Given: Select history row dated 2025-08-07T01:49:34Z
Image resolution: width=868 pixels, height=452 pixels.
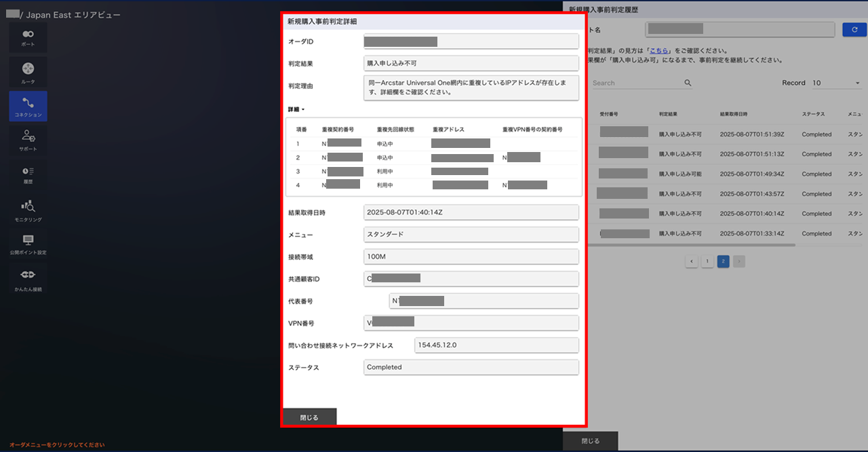Looking at the screenshot, I should coord(726,174).
